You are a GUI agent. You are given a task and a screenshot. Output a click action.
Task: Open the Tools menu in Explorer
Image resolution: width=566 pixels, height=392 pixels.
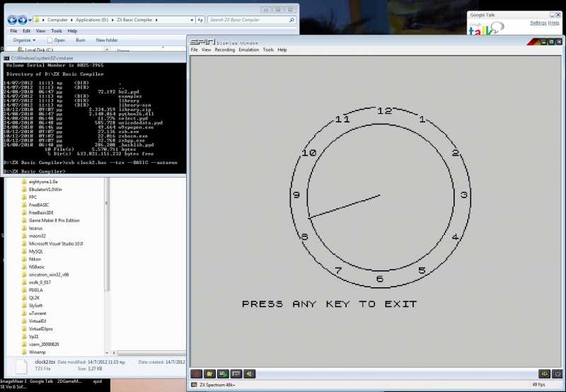point(57,31)
